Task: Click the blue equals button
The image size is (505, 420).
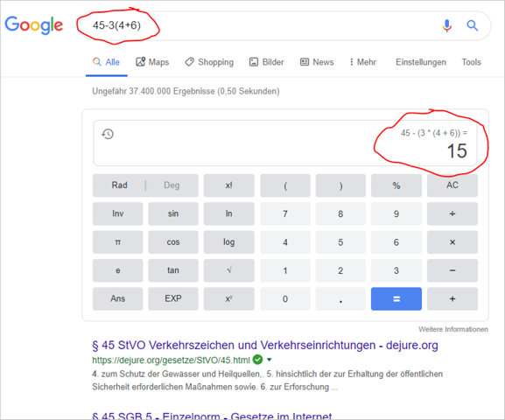Action: tap(396, 299)
